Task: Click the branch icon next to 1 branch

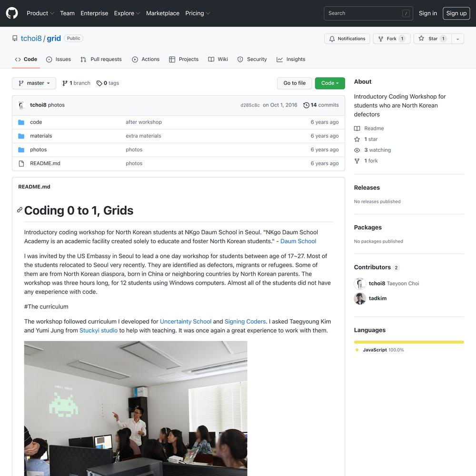Action: [x=65, y=83]
